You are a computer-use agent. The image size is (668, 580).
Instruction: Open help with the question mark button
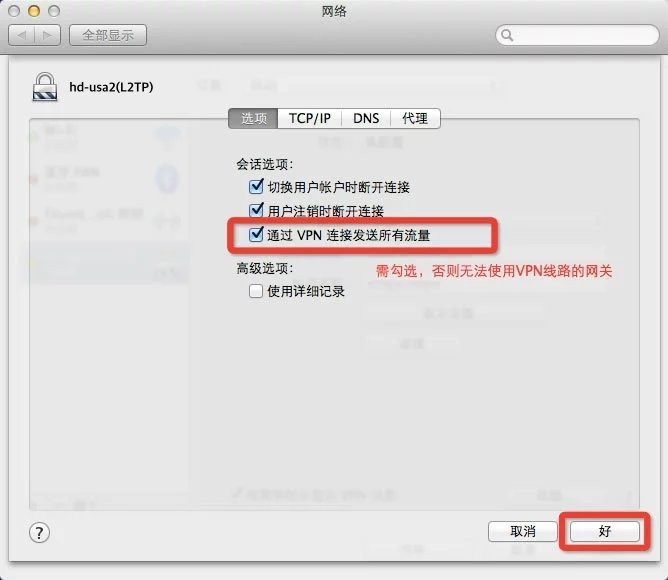pyautogui.click(x=39, y=533)
